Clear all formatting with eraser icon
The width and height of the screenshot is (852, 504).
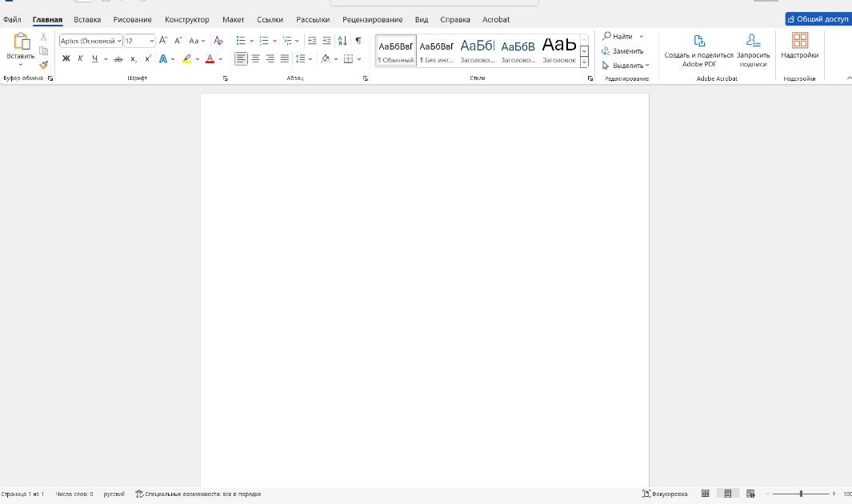[218, 41]
